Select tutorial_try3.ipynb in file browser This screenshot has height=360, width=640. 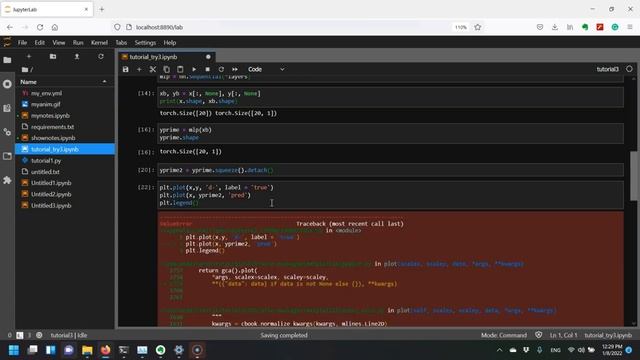65,149
